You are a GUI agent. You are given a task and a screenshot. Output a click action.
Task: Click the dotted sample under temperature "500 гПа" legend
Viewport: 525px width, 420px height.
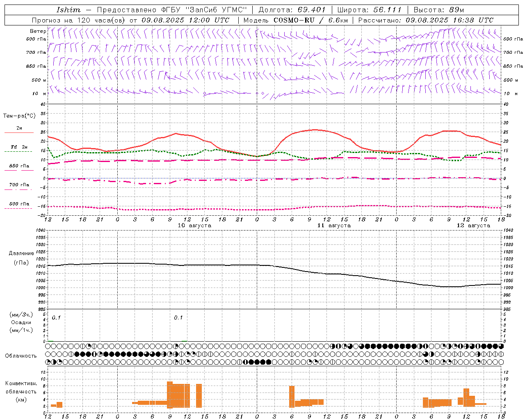(18, 208)
